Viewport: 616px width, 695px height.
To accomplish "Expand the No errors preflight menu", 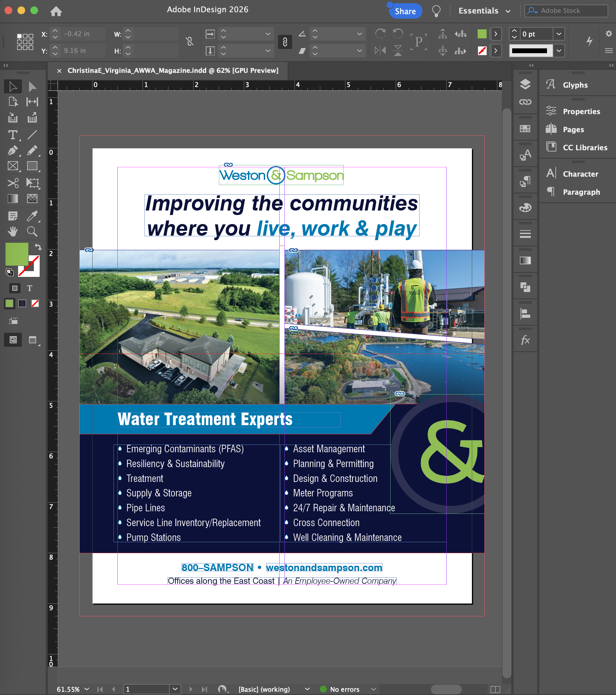I will coord(373,689).
